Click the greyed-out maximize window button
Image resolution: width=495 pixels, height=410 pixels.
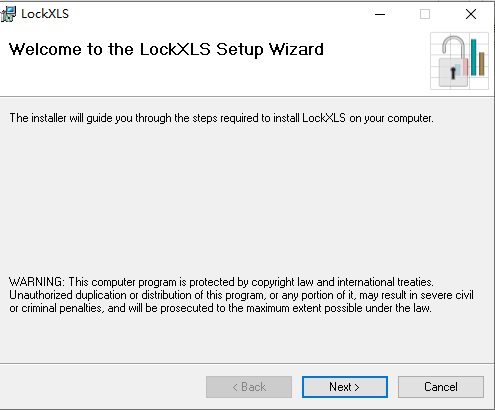click(x=425, y=14)
